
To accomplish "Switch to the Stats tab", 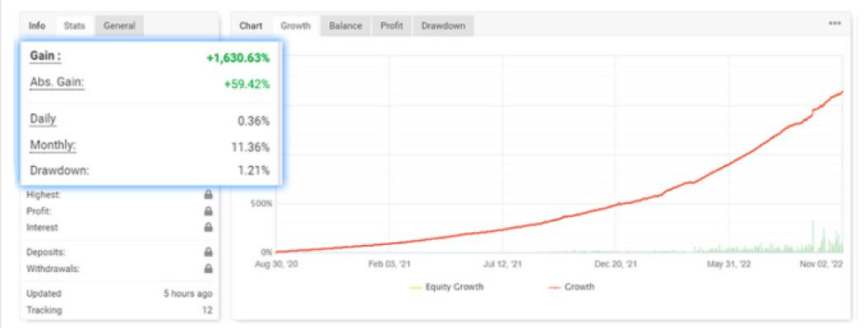I will [x=75, y=25].
